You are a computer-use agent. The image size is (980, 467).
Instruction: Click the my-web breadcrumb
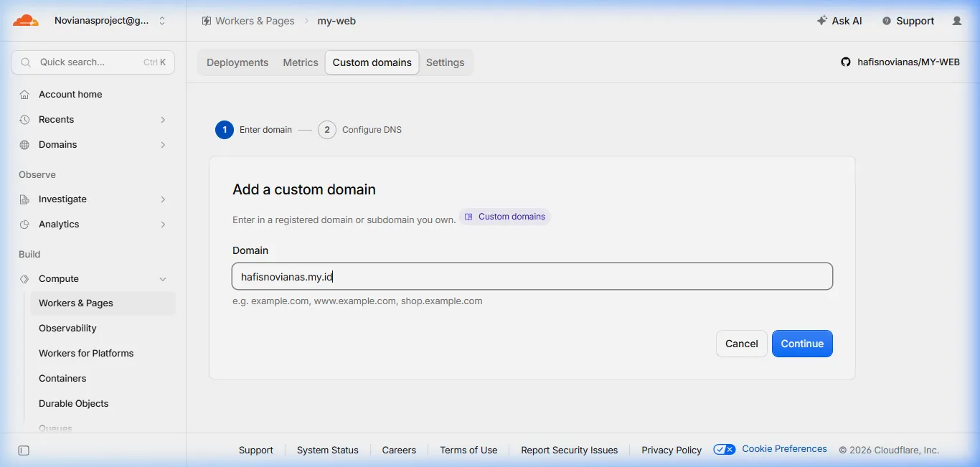pyautogui.click(x=336, y=21)
